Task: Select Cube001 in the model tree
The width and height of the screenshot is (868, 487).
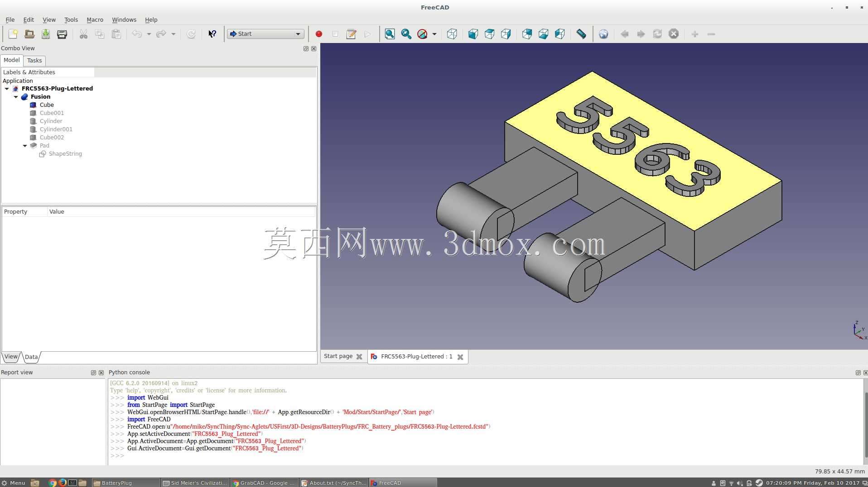Action: pyautogui.click(x=52, y=113)
